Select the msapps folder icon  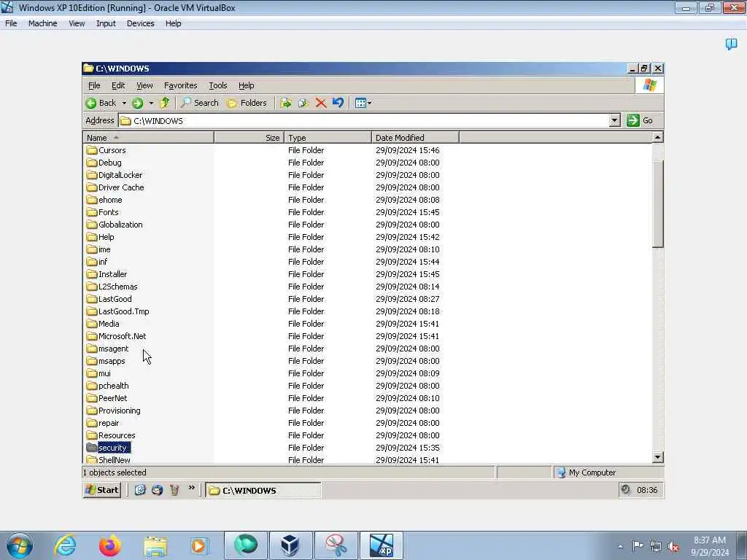(92, 360)
